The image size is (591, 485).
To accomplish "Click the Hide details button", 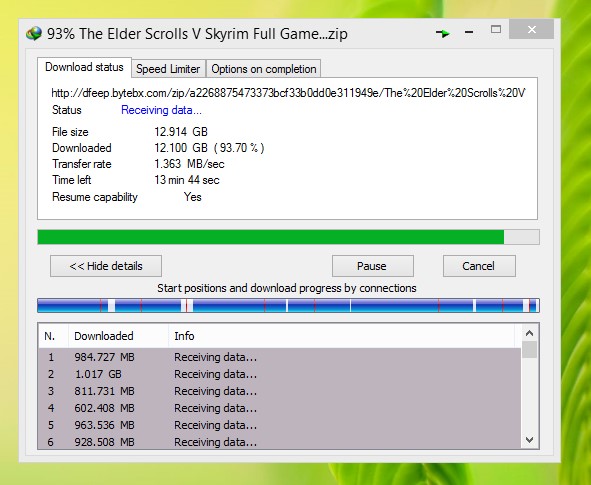I will click(x=106, y=266).
